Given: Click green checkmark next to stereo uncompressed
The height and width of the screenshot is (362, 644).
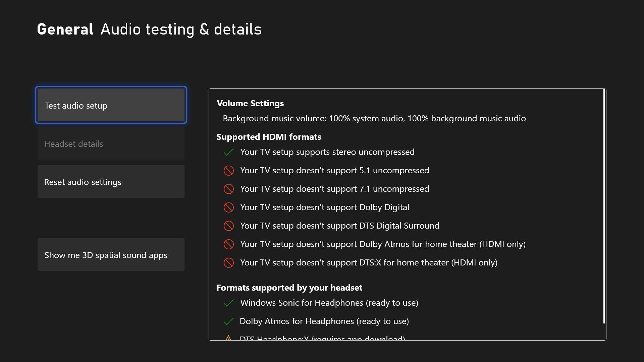Looking at the screenshot, I should coord(228,152).
